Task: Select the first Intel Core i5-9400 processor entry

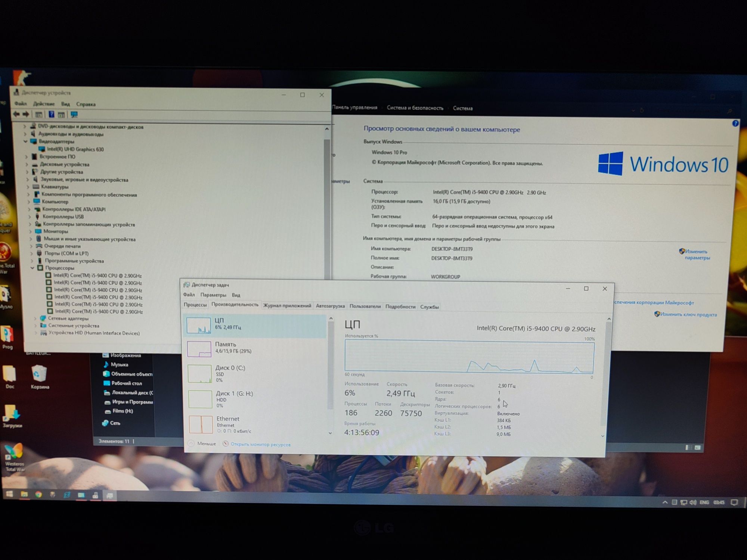Action: click(x=93, y=276)
